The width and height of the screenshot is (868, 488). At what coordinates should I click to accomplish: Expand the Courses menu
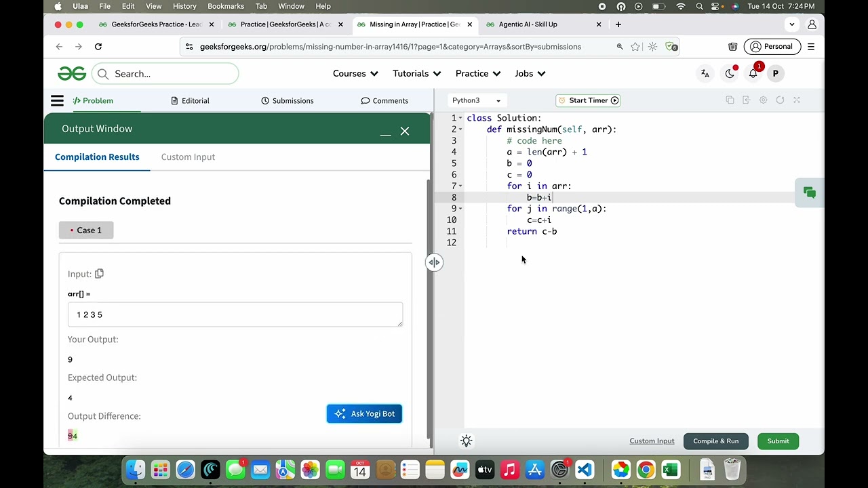(x=355, y=73)
